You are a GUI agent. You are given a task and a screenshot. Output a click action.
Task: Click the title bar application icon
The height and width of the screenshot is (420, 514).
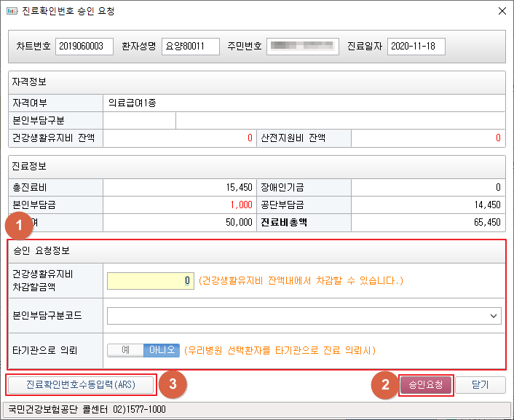click(x=10, y=12)
